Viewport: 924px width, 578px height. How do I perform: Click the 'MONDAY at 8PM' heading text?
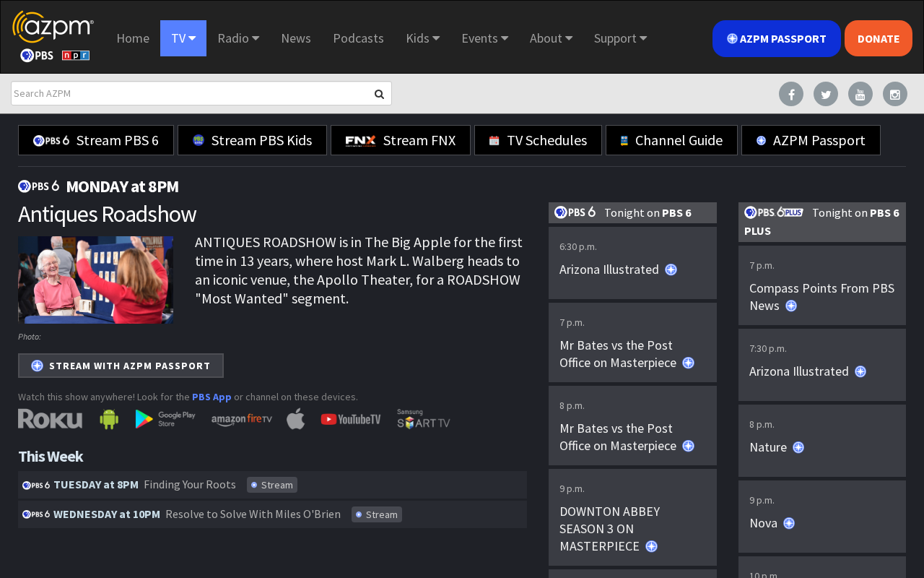122,186
